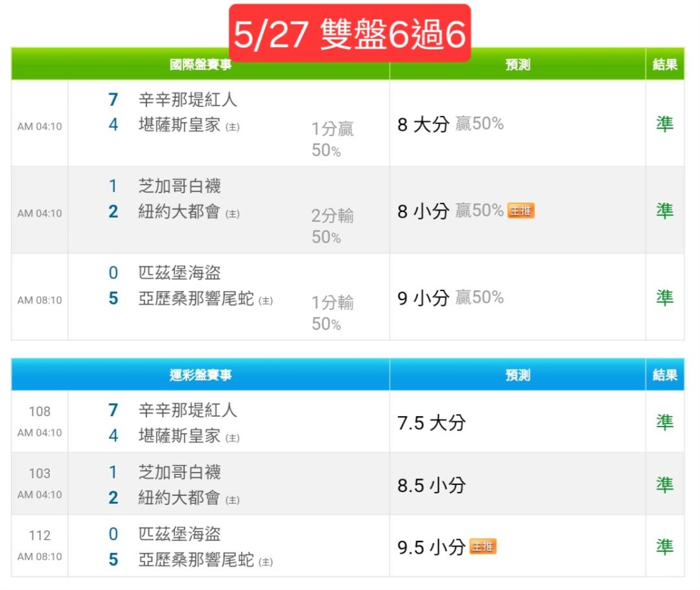
Task: Click game number 103 cell
Action: [x=40, y=473]
